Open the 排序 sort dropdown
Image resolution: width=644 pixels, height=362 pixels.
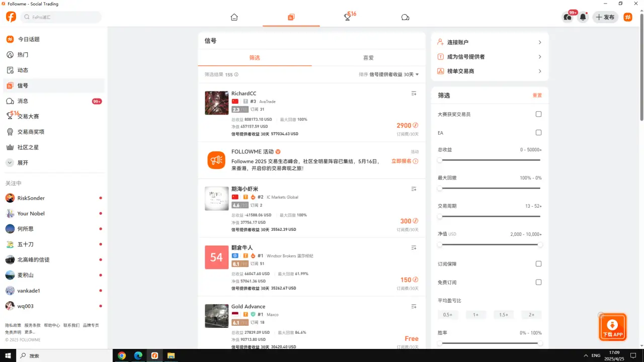[389, 74]
